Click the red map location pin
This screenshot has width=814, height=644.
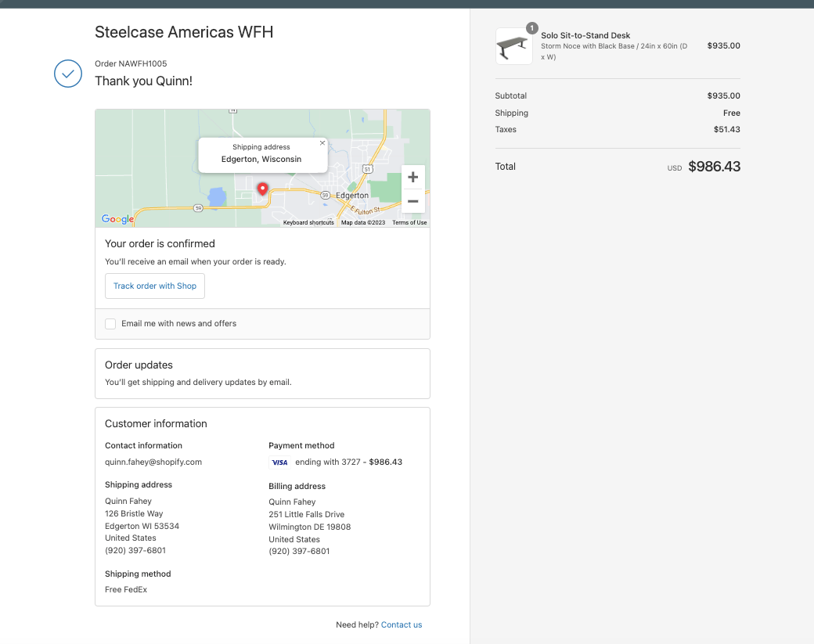(263, 189)
